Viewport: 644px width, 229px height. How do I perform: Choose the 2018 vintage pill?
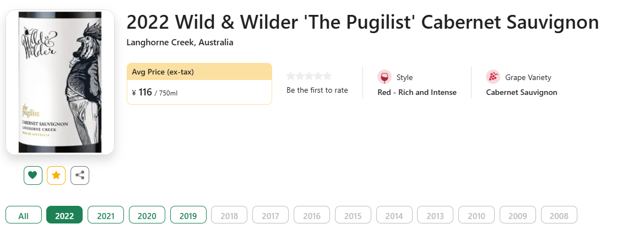point(229,216)
